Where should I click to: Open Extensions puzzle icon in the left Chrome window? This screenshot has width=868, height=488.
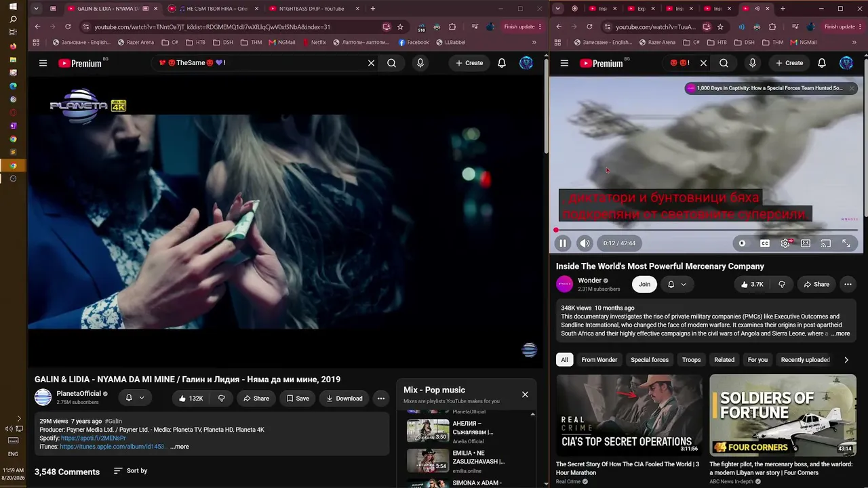click(x=452, y=27)
